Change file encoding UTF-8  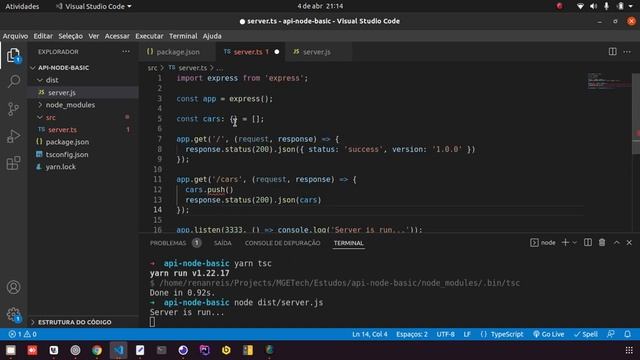(x=445, y=334)
